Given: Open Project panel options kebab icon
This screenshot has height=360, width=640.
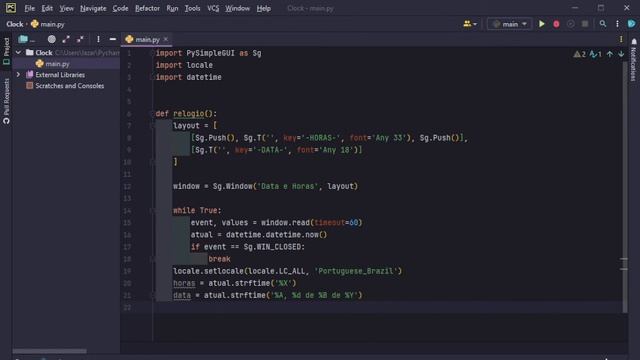Looking at the screenshot, I should [x=98, y=39].
